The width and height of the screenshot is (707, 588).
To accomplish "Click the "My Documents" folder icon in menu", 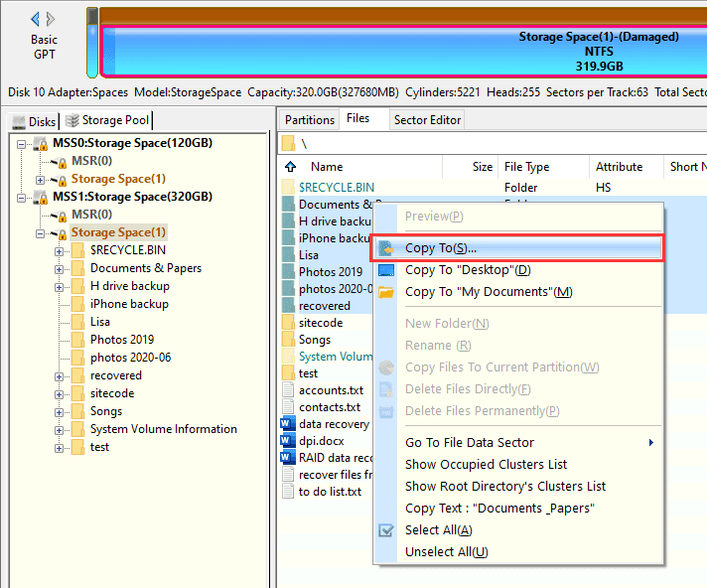I will [x=387, y=292].
